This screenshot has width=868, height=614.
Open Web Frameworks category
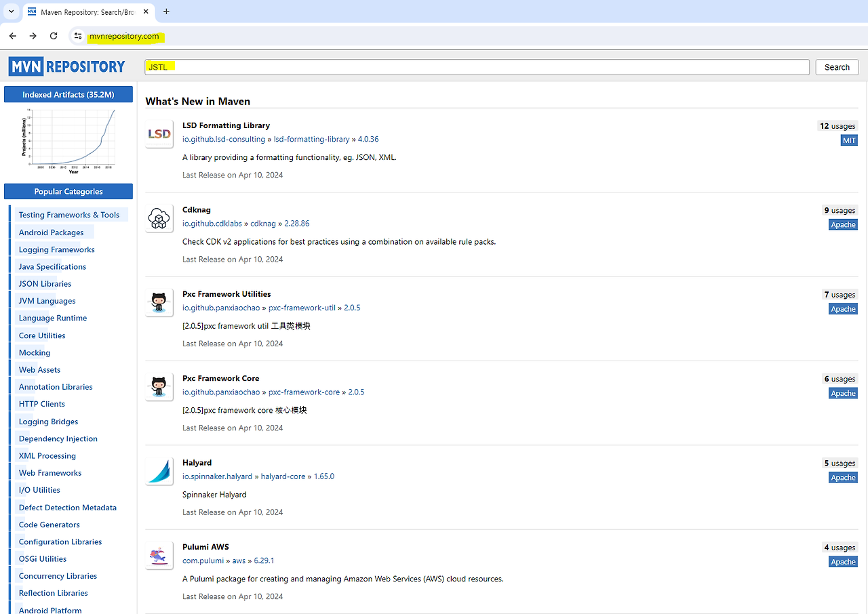pyautogui.click(x=50, y=473)
